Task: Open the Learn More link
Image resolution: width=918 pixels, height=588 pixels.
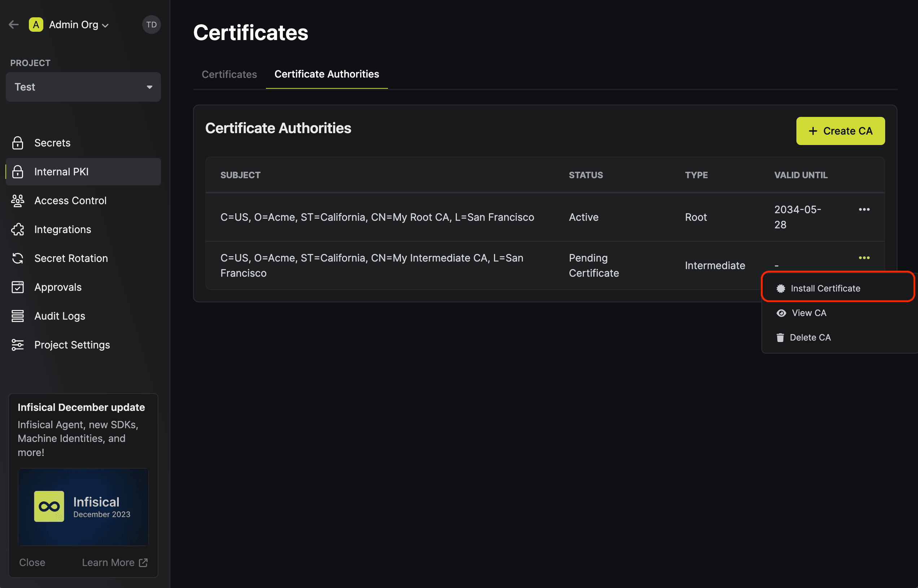Action: (114, 562)
